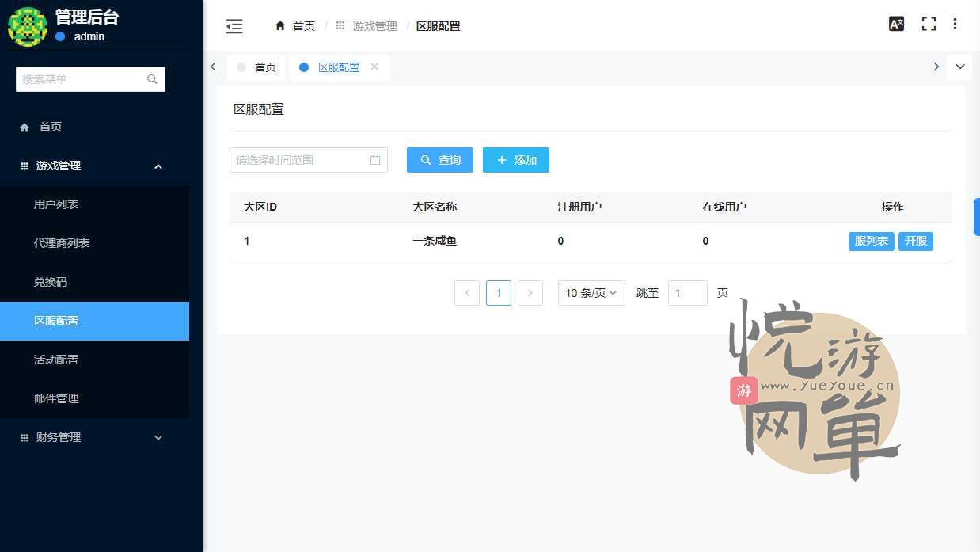Click the admin avatar logo

click(27, 26)
